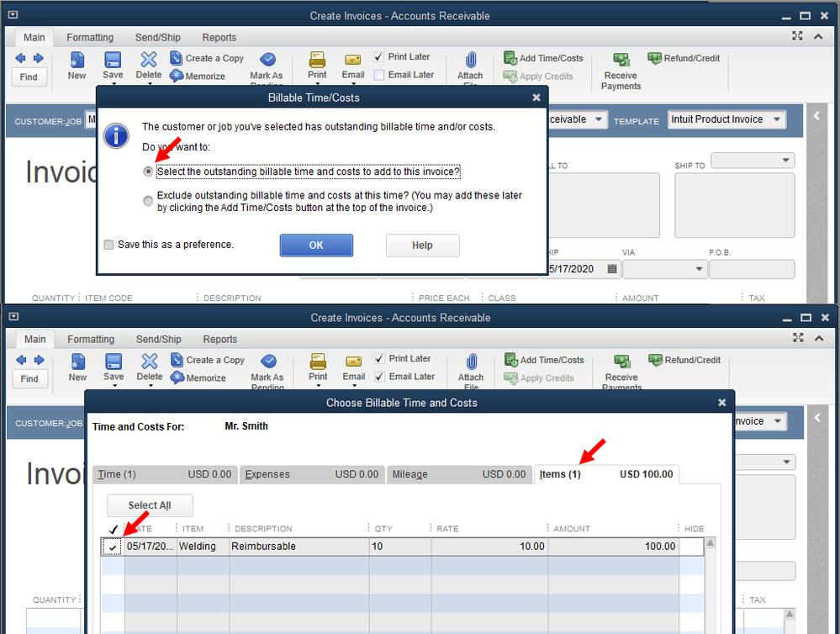Click Find button in bottom window

point(29,378)
